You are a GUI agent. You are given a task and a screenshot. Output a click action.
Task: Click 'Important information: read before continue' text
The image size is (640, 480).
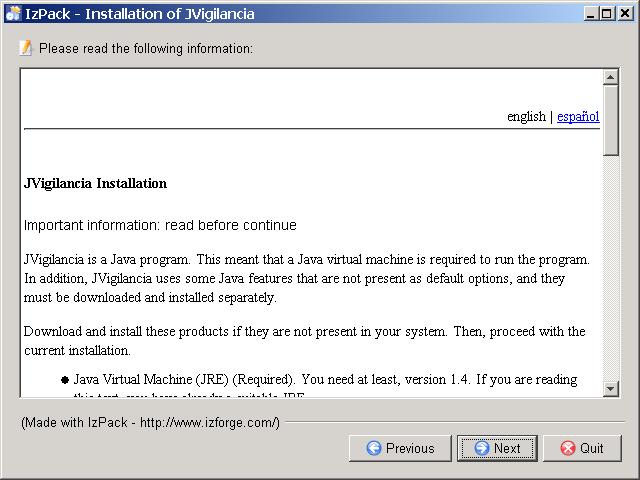coord(160,225)
